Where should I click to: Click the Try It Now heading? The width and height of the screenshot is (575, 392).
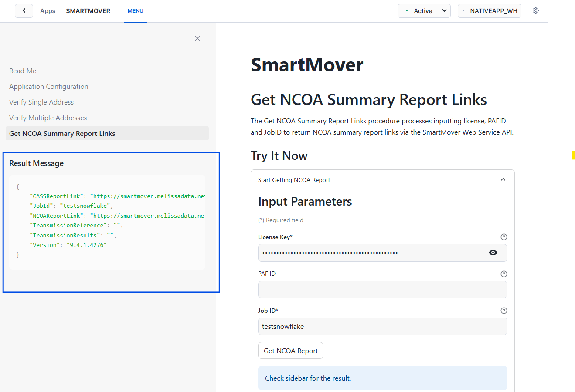pyautogui.click(x=279, y=156)
